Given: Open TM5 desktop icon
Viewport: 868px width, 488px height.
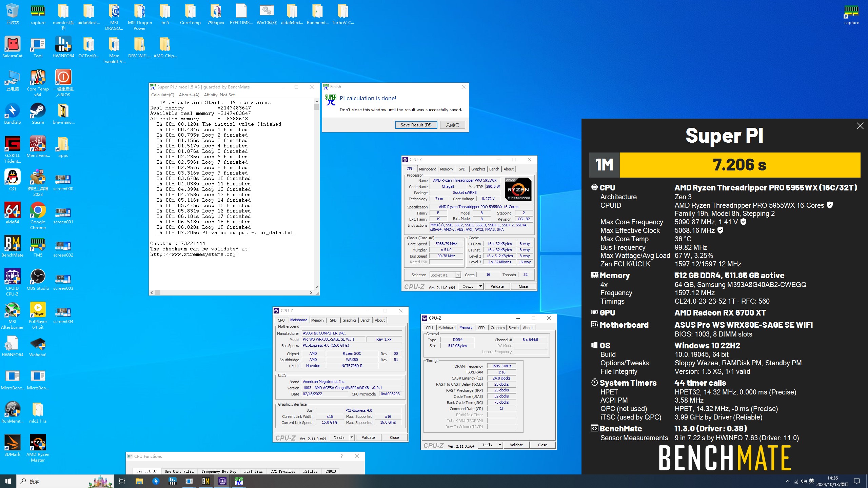Looking at the screenshot, I should tap(38, 247).
